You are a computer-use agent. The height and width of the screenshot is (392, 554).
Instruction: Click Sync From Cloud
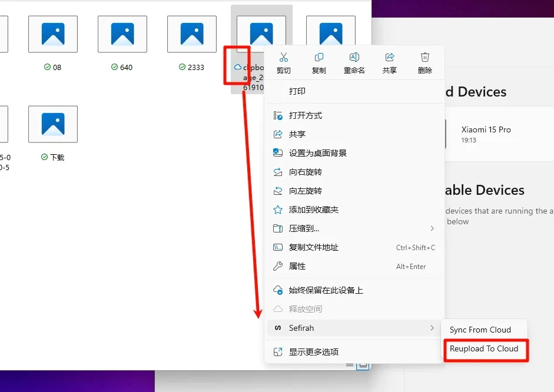[480, 330]
